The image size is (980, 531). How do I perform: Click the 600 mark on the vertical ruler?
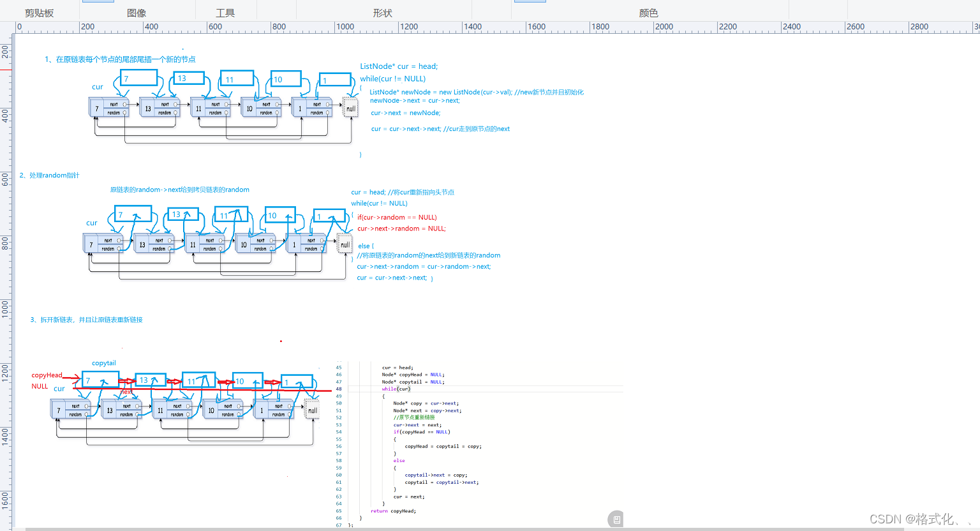coord(5,179)
